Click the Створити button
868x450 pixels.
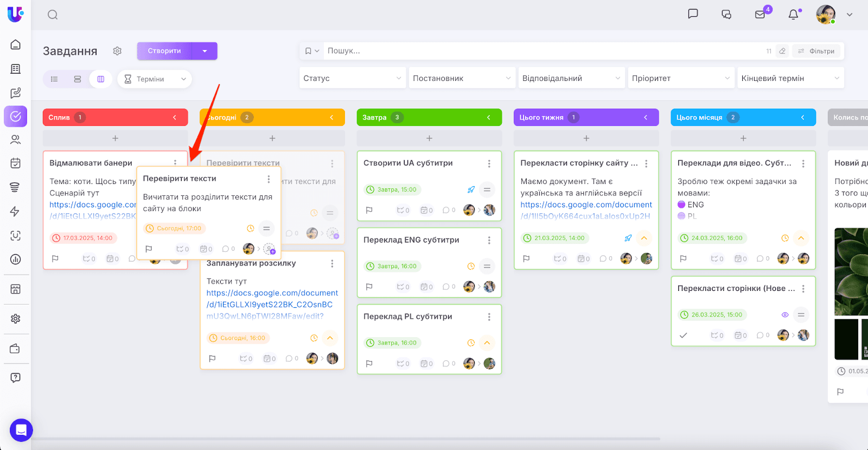click(165, 51)
